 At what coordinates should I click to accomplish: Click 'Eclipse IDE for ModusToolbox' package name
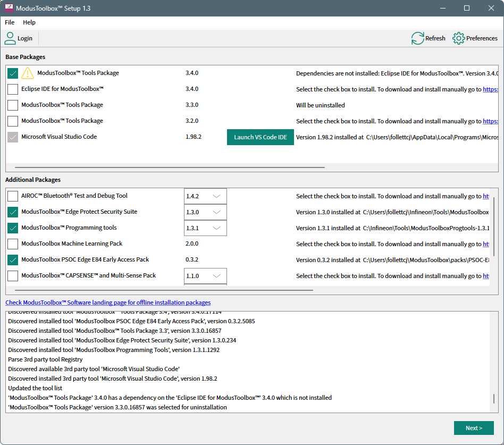[62, 89]
